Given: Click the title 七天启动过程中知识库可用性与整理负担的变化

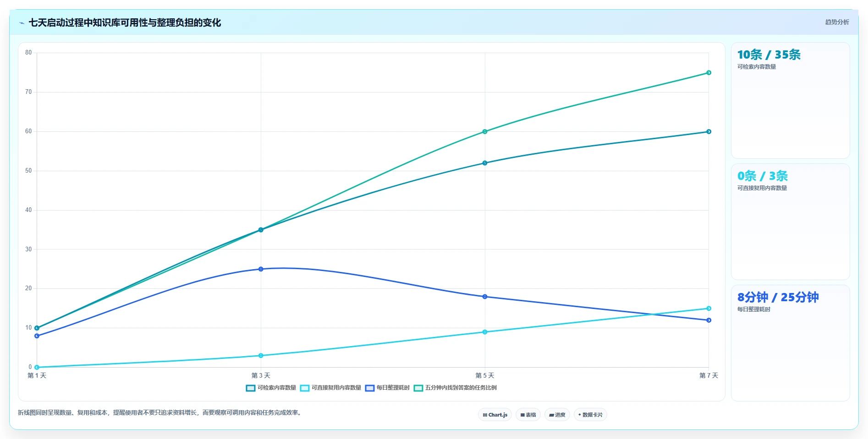Looking at the screenshot, I should (125, 22).
